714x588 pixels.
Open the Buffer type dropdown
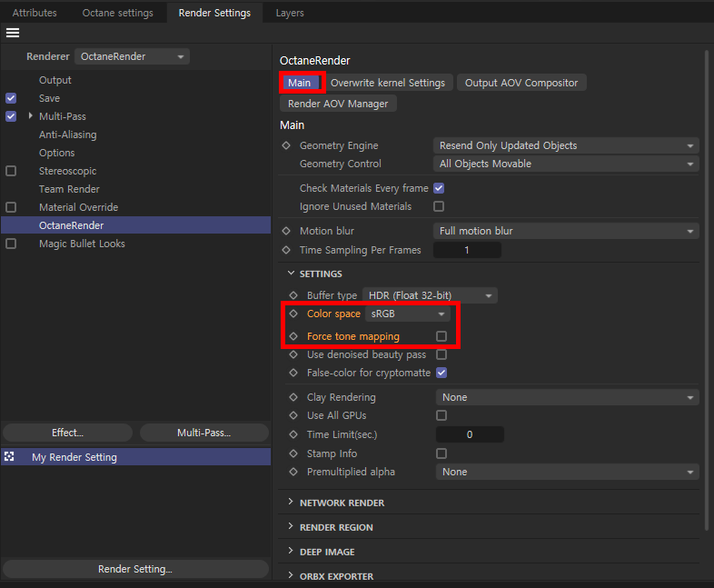point(430,295)
